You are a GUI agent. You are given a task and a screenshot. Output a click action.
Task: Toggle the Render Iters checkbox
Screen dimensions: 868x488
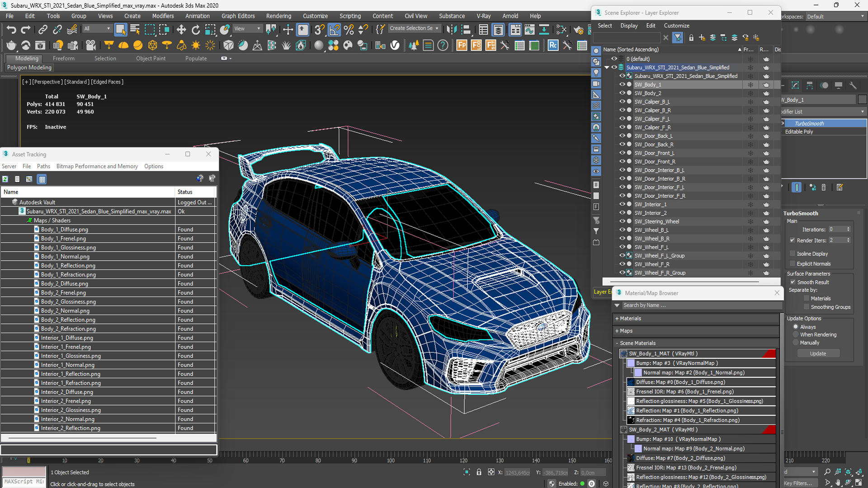click(793, 240)
